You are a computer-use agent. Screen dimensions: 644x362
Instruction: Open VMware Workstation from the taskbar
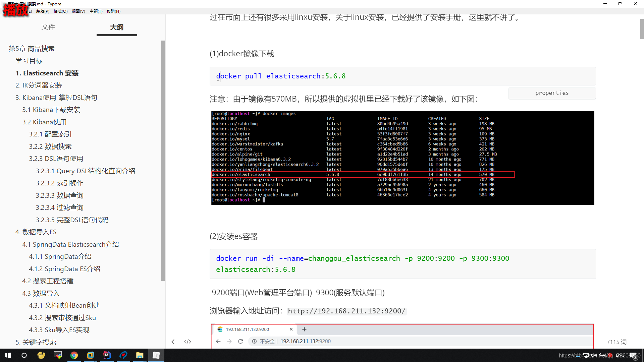tap(91, 355)
